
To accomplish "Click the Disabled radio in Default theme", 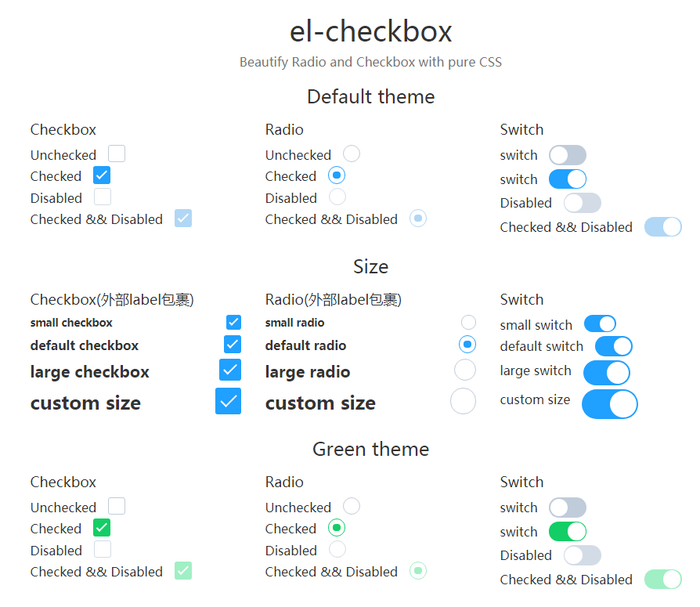I will (337, 197).
